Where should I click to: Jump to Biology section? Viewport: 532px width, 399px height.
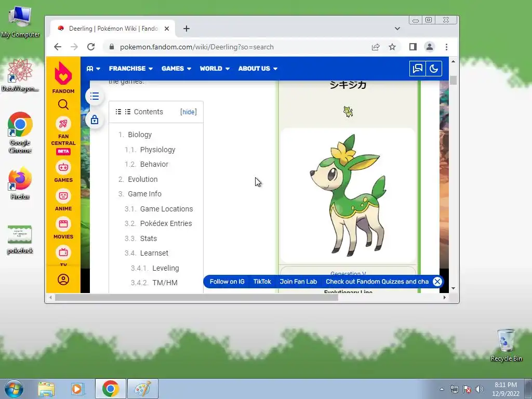point(139,135)
